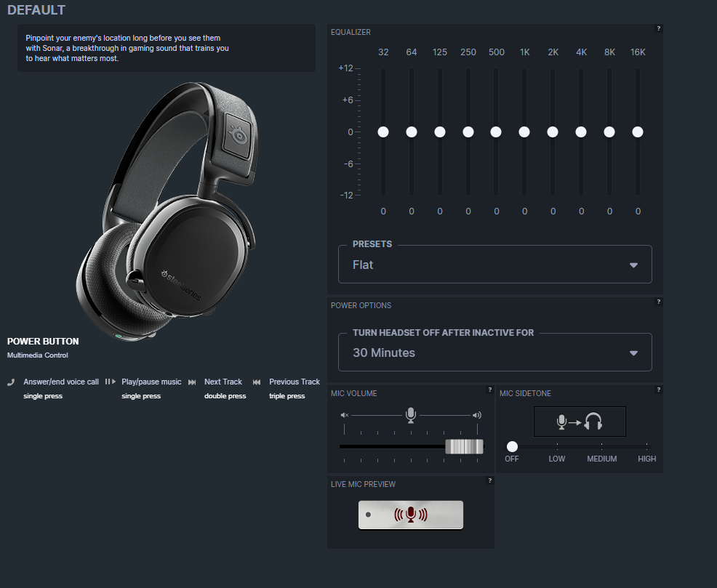Click the value 0 under the 1K band

524,211
